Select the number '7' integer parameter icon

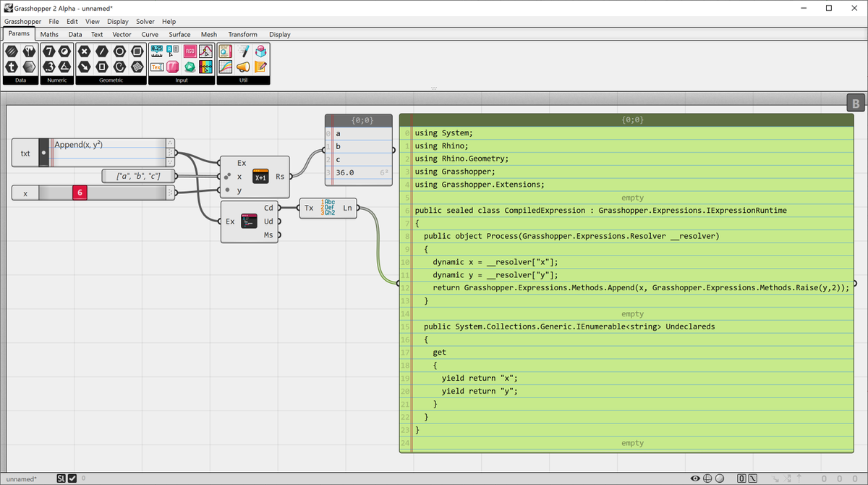[50, 51]
